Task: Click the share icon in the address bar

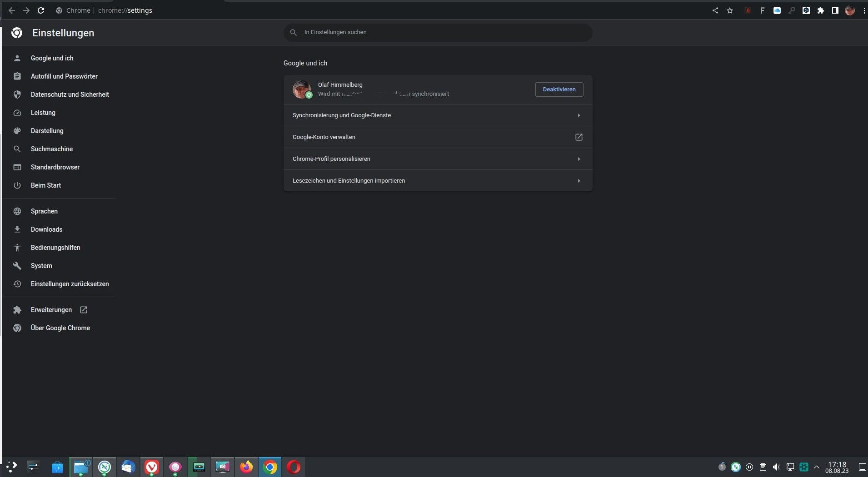Action: tap(715, 10)
